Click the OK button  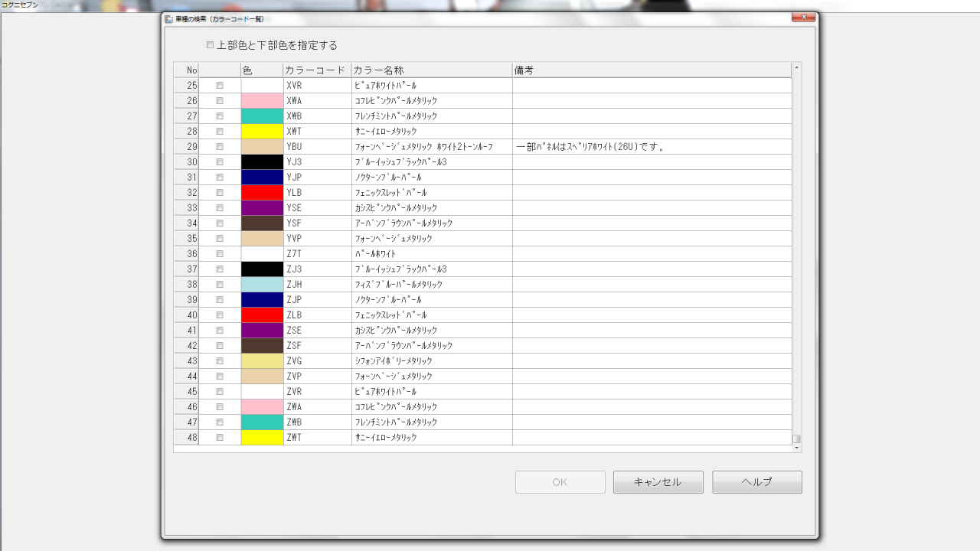[560, 482]
